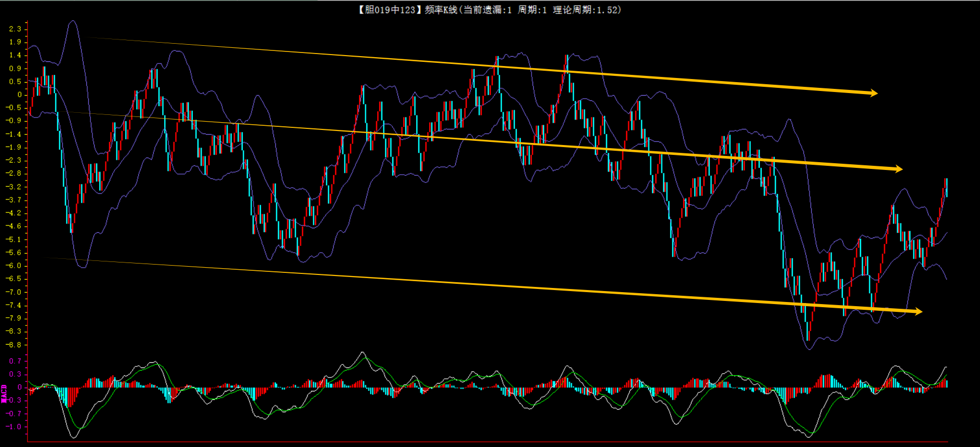The height and width of the screenshot is (447, 980).
Task: Select the 0.7 label on the MACD axis
Action: 15,361
